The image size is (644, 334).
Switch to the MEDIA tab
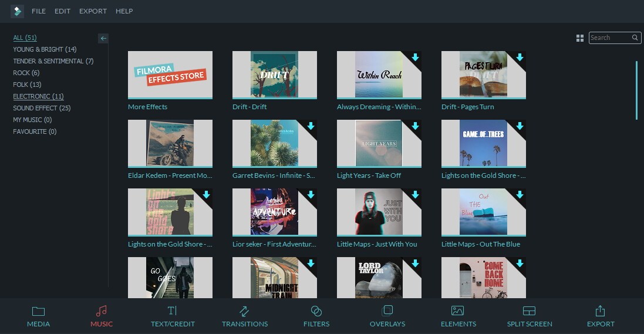(38, 316)
